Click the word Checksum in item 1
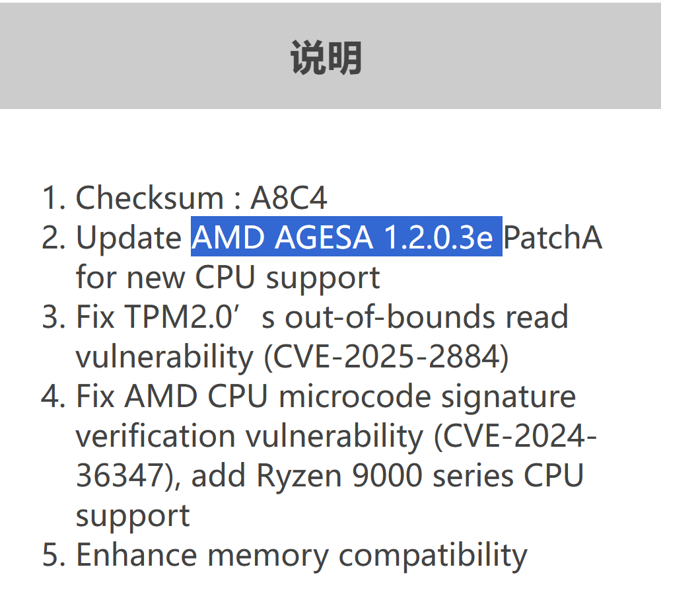700x608 pixels. pos(149,198)
